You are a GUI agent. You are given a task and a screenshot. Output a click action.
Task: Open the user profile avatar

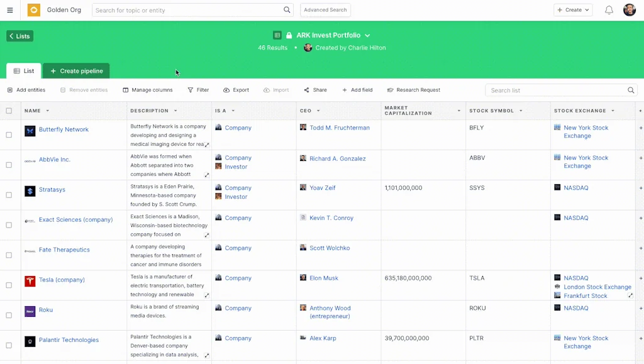[x=629, y=10]
